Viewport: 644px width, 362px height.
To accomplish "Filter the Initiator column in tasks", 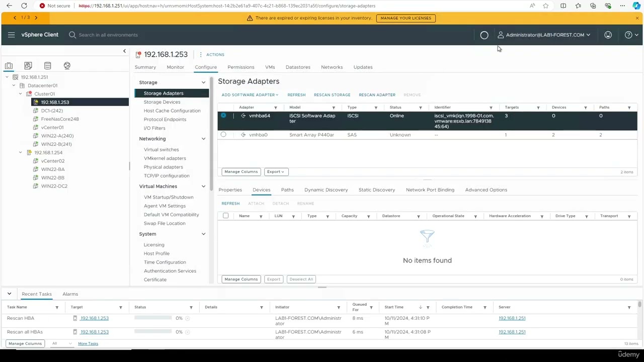I will point(339,307).
